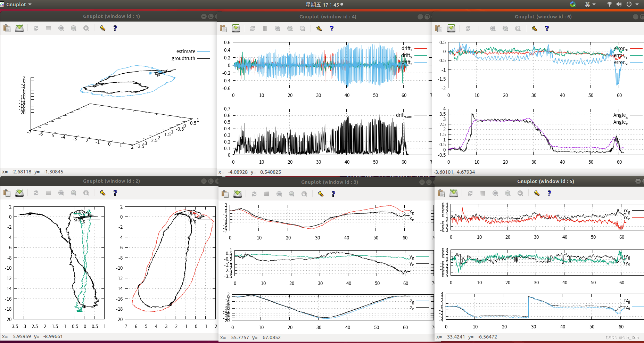Expand the system menu arrow beside power

(x=637, y=4)
